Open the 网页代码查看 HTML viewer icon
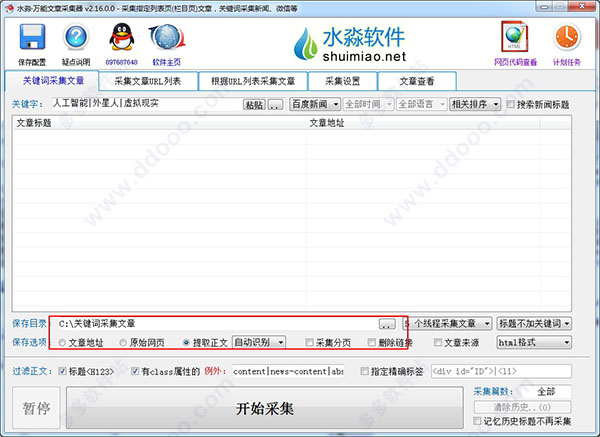The image size is (600, 437). [515, 38]
